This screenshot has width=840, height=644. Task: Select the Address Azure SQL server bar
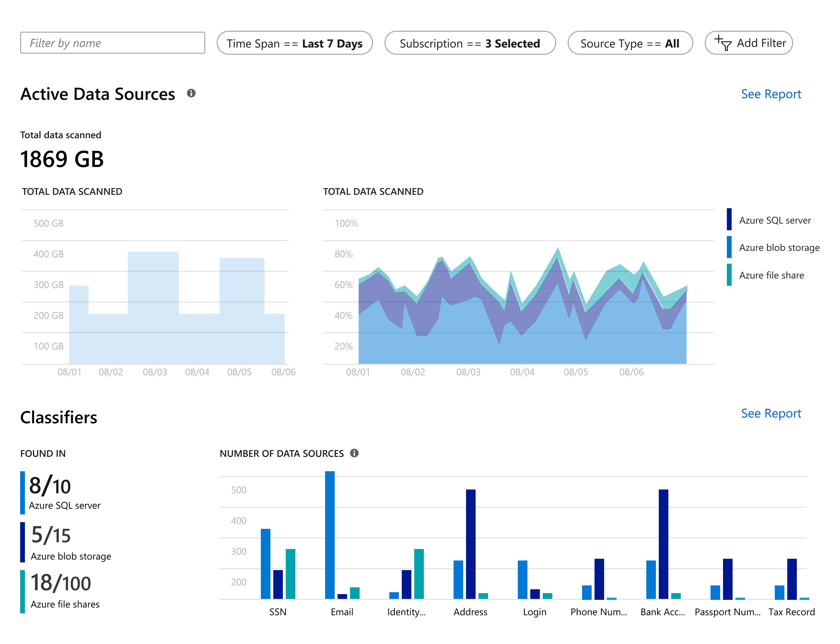(471, 544)
